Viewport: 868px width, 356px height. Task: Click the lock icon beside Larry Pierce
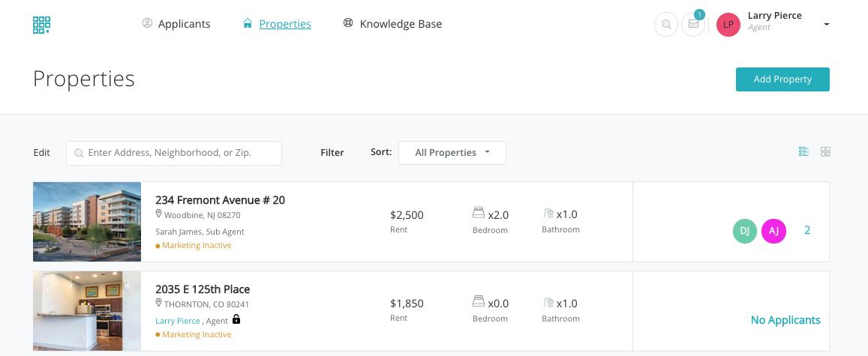236,319
